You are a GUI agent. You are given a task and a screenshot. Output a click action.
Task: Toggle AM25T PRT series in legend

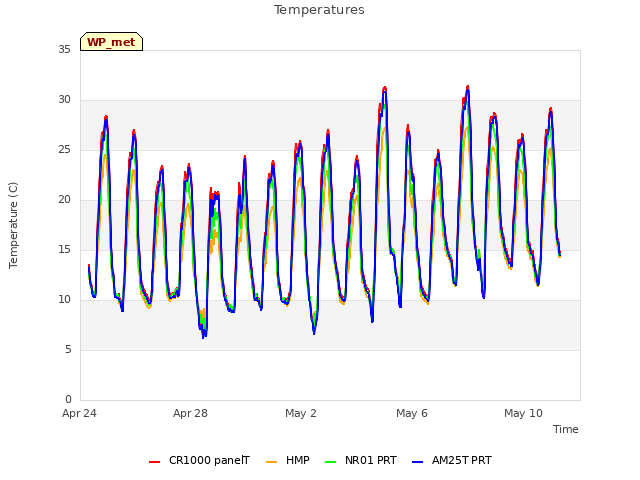pos(452,461)
